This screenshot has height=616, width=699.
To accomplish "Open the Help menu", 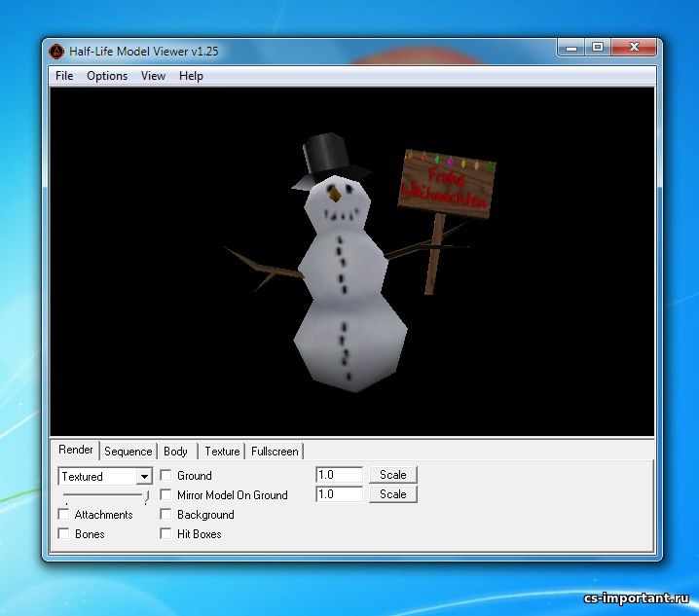I will click(x=191, y=76).
